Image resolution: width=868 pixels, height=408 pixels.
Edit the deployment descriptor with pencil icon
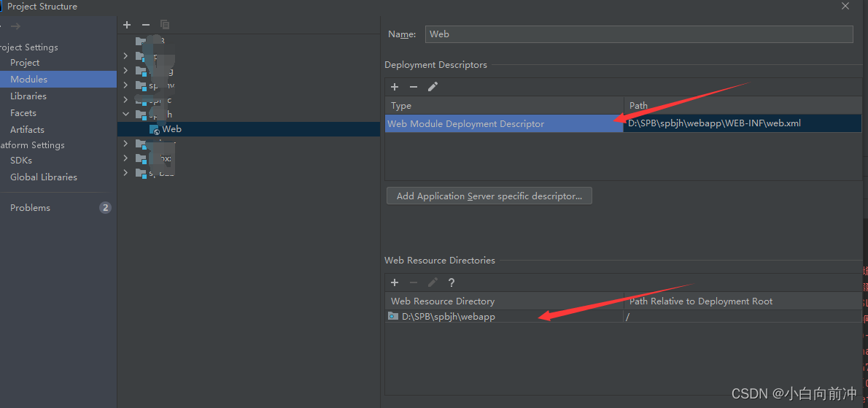433,87
